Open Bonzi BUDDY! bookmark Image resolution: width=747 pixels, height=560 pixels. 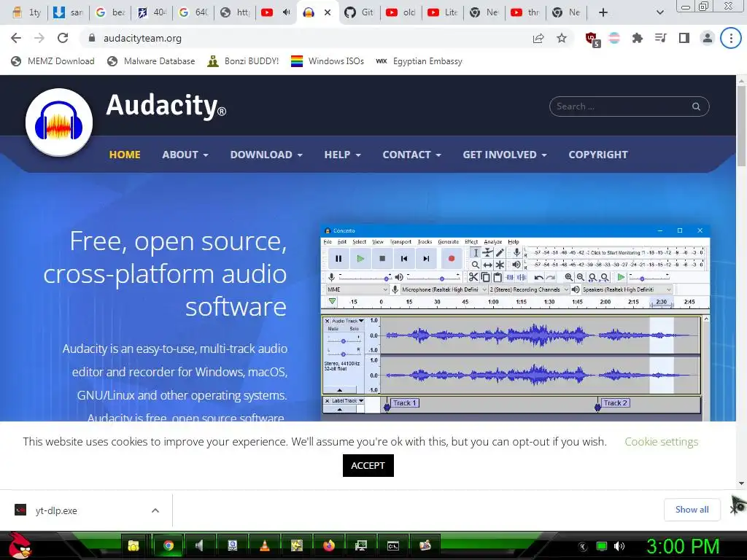[x=243, y=61]
